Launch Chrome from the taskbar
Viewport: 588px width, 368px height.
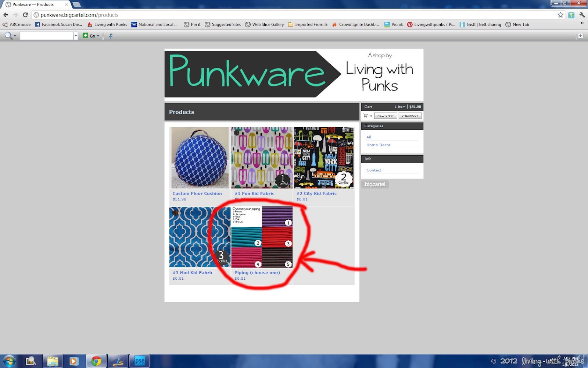point(96,361)
